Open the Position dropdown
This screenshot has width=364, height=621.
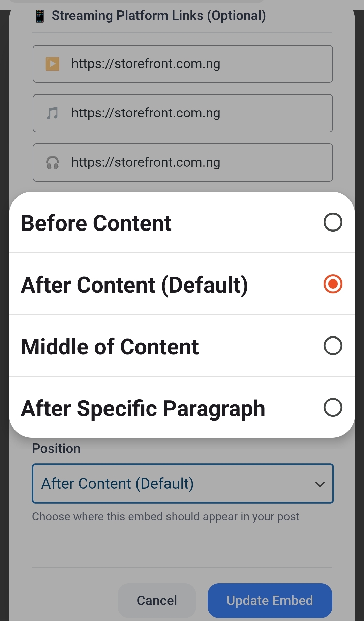tap(182, 483)
